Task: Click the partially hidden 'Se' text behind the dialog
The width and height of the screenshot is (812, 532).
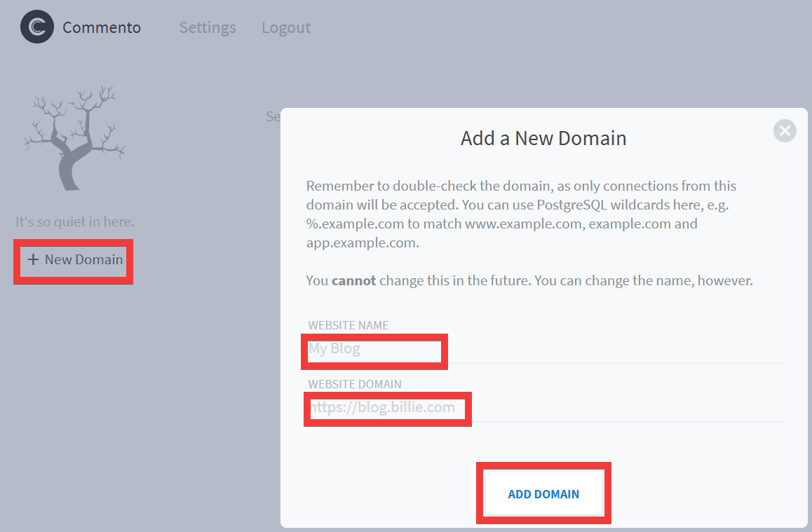Action: (273, 116)
